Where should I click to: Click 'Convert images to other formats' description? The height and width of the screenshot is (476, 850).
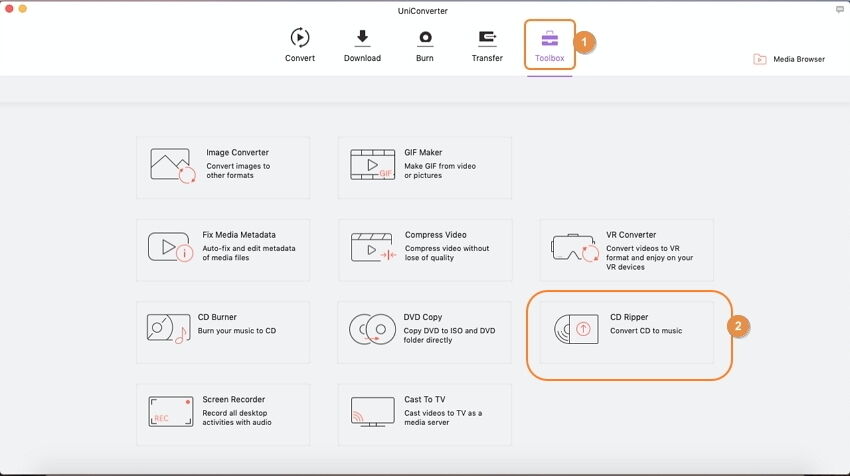coord(238,171)
